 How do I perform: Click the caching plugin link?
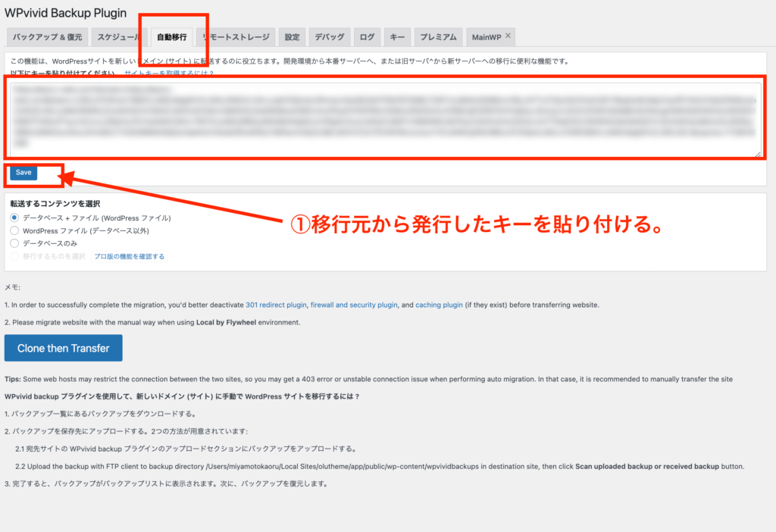(439, 305)
